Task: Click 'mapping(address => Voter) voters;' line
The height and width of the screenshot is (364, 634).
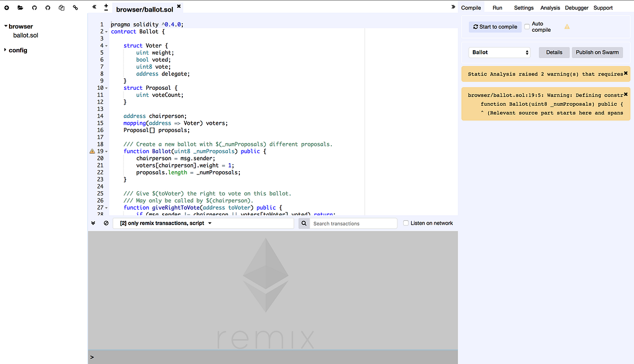Action: click(175, 123)
